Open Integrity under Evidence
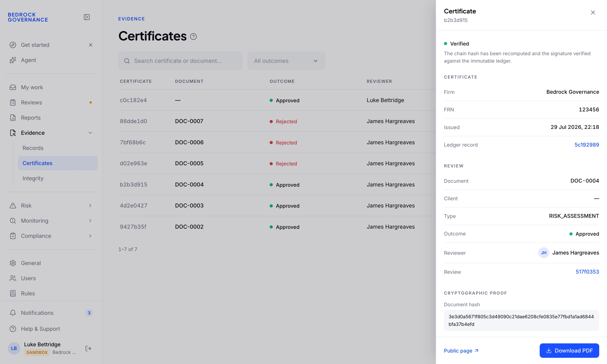Image resolution: width=607 pixels, height=364 pixels. click(58, 178)
